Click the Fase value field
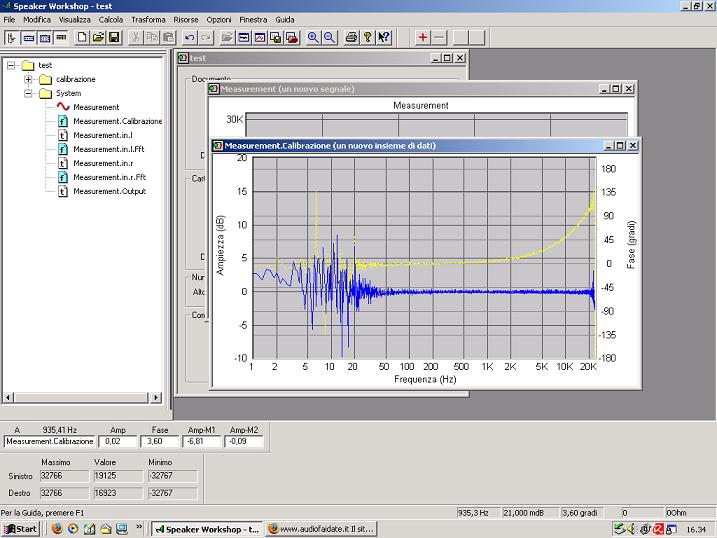Image resolution: width=717 pixels, height=538 pixels. 160,442
